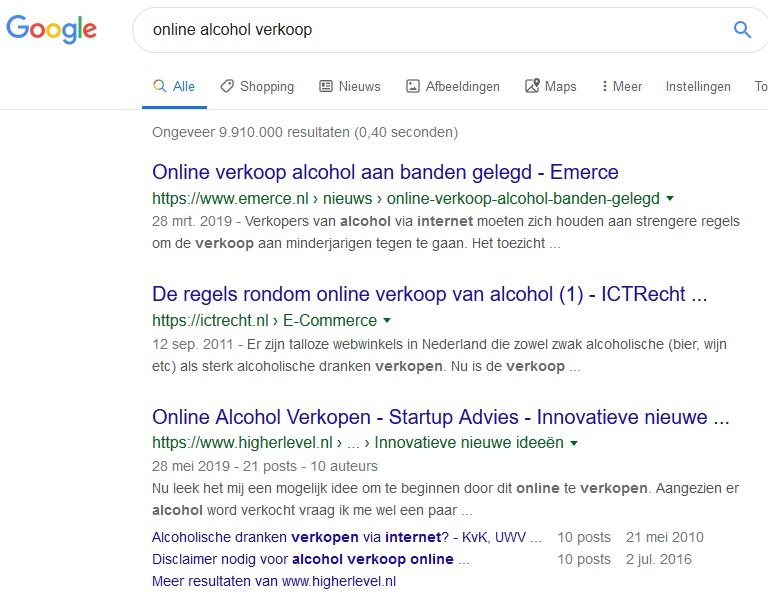Open 'Online Alcohol Verkopen - Startup Advies' result
The image size is (768, 595).
[440, 417]
